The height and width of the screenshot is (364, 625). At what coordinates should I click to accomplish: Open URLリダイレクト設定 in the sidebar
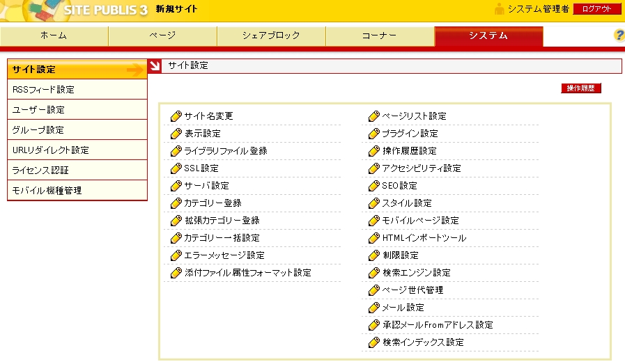click(x=77, y=150)
